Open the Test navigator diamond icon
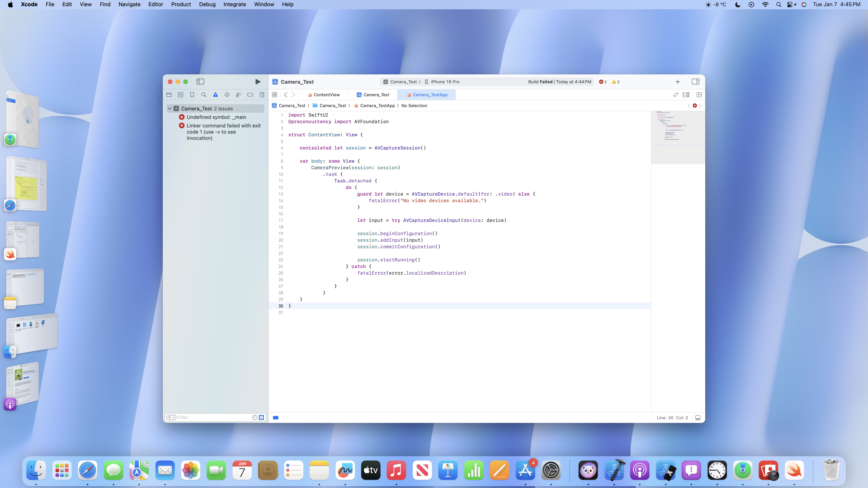The width and height of the screenshot is (868, 488). 227,95
